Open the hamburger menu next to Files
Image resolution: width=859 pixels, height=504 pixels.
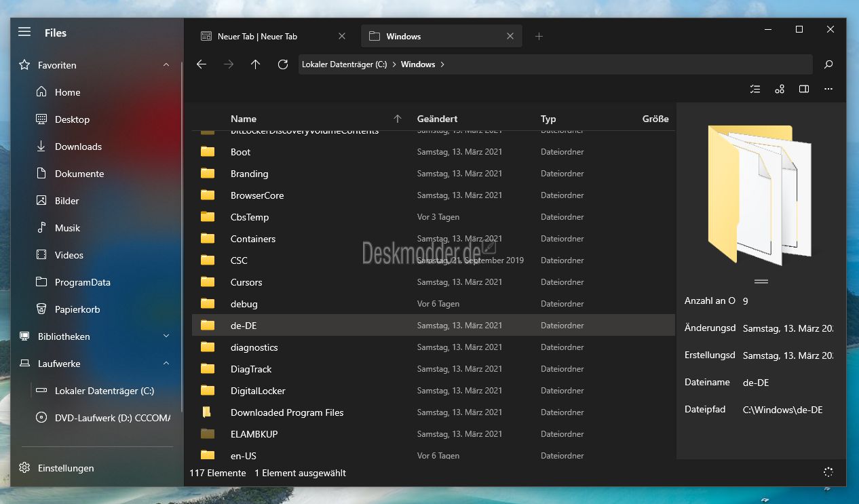pos(24,32)
